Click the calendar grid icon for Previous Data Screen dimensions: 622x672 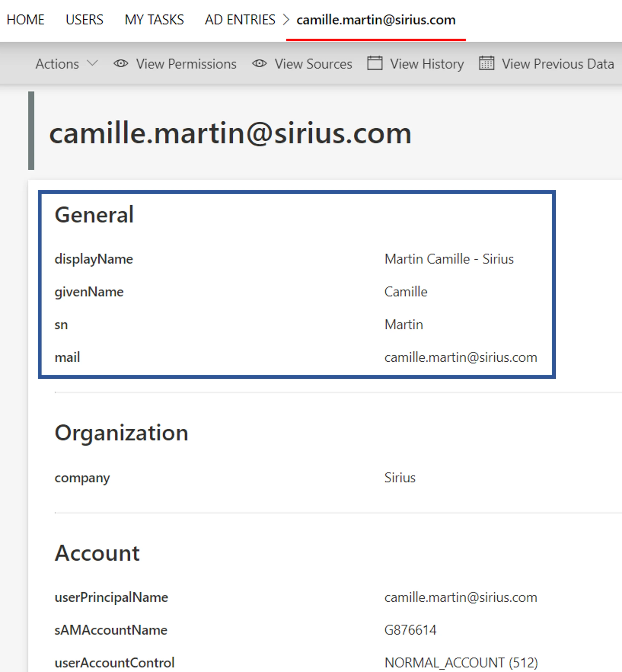pyautogui.click(x=486, y=63)
